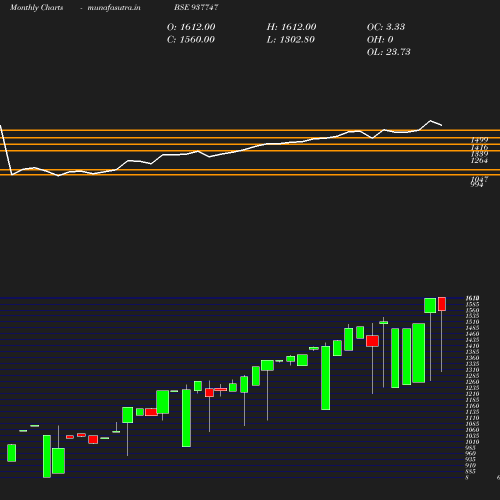Viewport: 500px width, 500px height.
Task: Click the 910 price axis label
Action: coord(471,466)
